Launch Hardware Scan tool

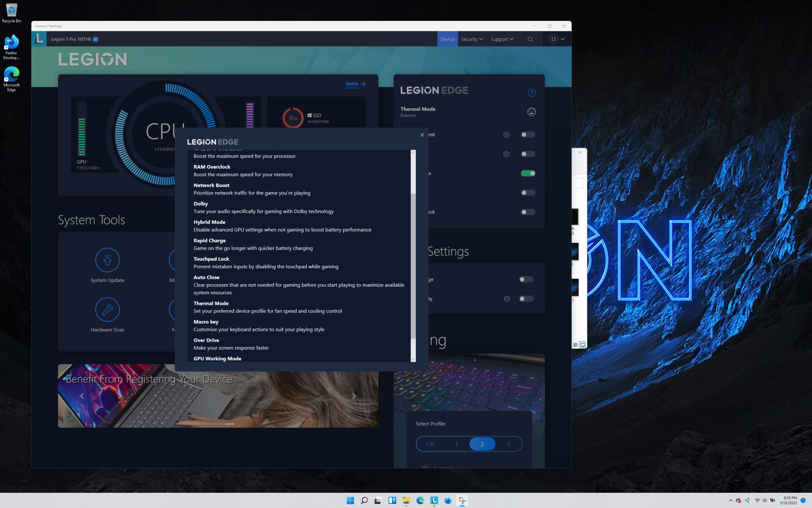[x=107, y=315]
